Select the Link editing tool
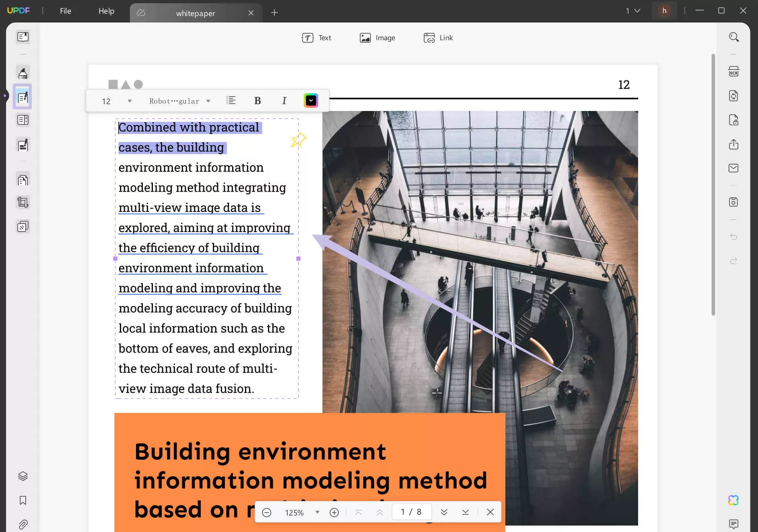 click(x=438, y=38)
